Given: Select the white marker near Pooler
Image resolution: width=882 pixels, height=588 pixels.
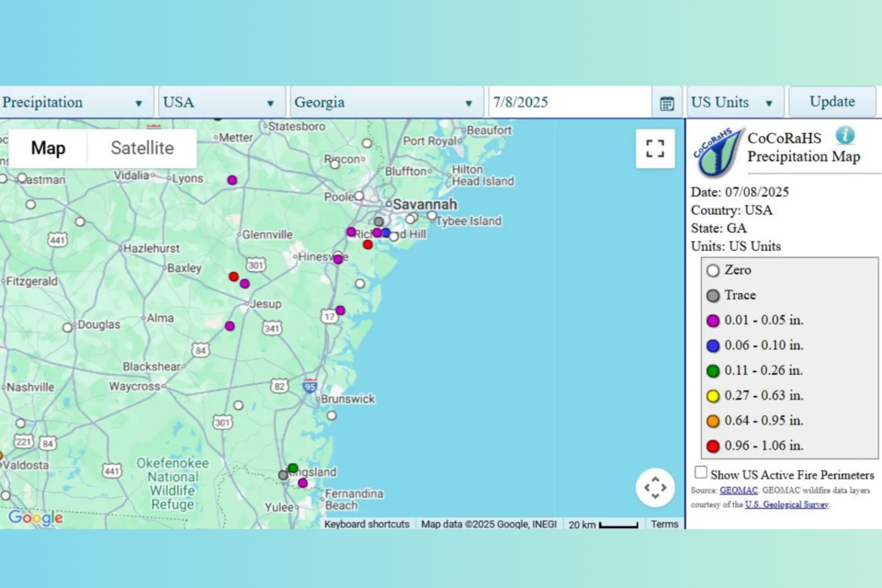Looking at the screenshot, I should coord(359,196).
